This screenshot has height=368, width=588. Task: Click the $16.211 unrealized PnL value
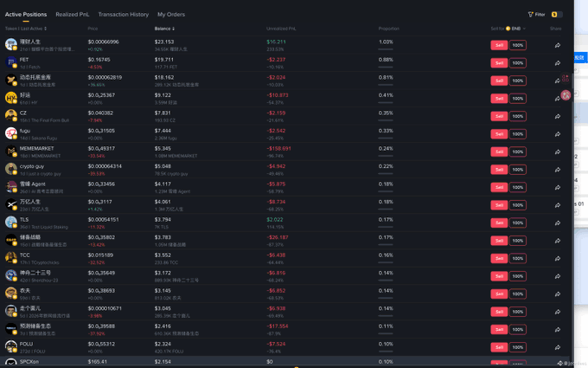(276, 42)
